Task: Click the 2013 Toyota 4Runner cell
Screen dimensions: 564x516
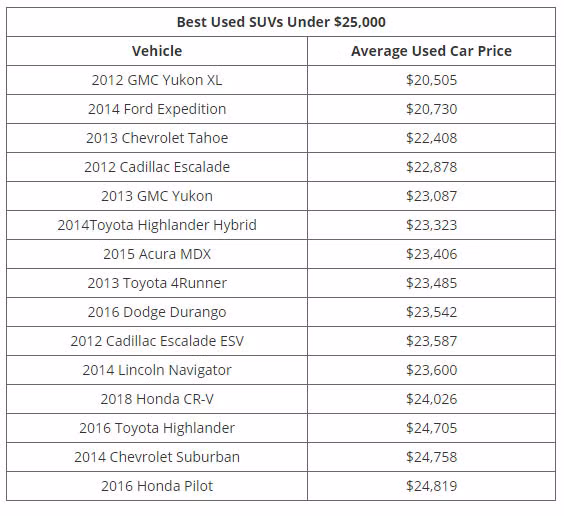Action: 157,283
